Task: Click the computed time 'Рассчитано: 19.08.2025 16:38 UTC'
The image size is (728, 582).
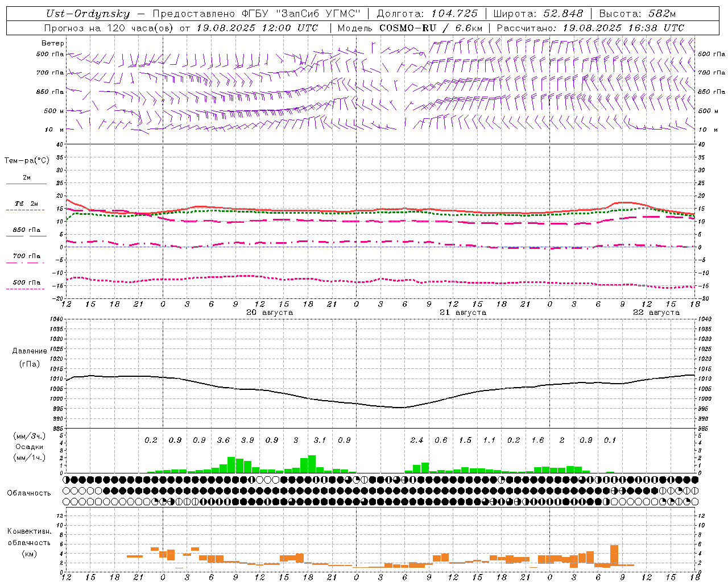Action: (x=590, y=28)
